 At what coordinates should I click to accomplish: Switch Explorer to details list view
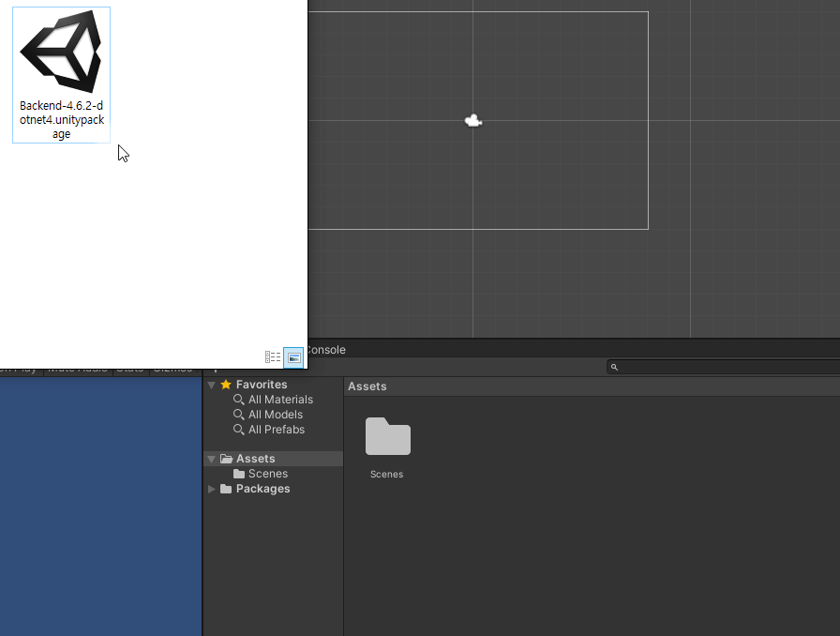tap(273, 357)
